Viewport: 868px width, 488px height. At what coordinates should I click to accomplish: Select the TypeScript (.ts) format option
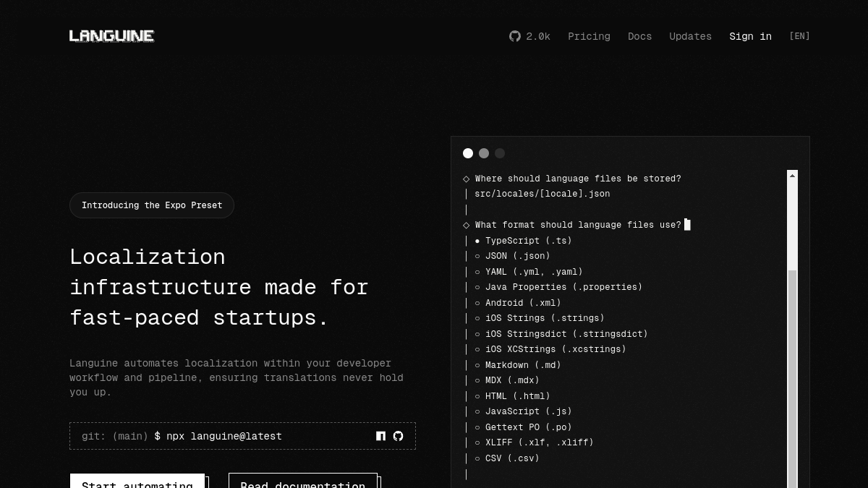point(523,241)
